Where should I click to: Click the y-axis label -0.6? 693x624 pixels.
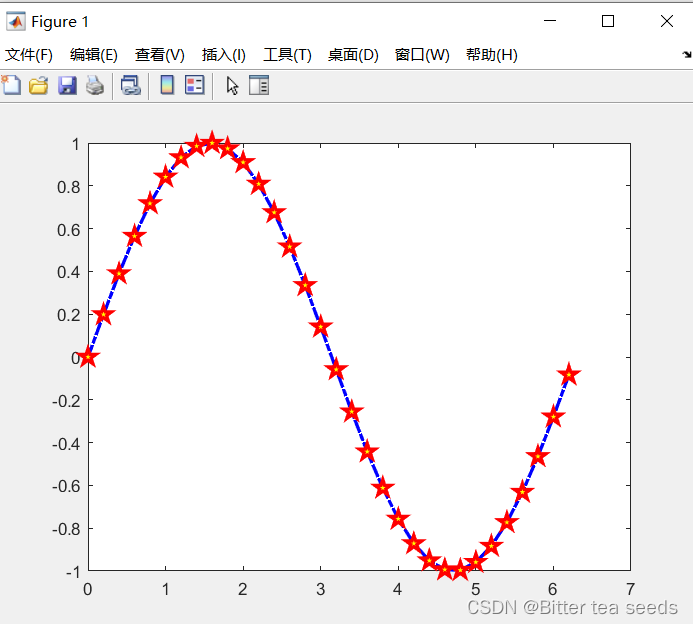click(66, 486)
